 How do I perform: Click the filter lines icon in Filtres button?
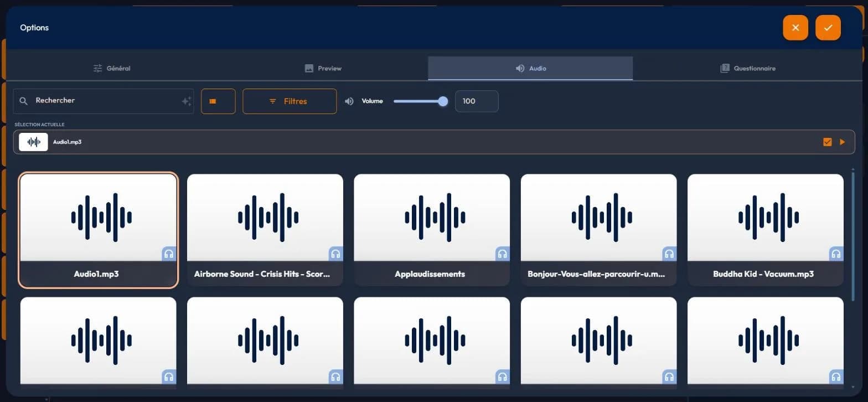click(x=272, y=101)
